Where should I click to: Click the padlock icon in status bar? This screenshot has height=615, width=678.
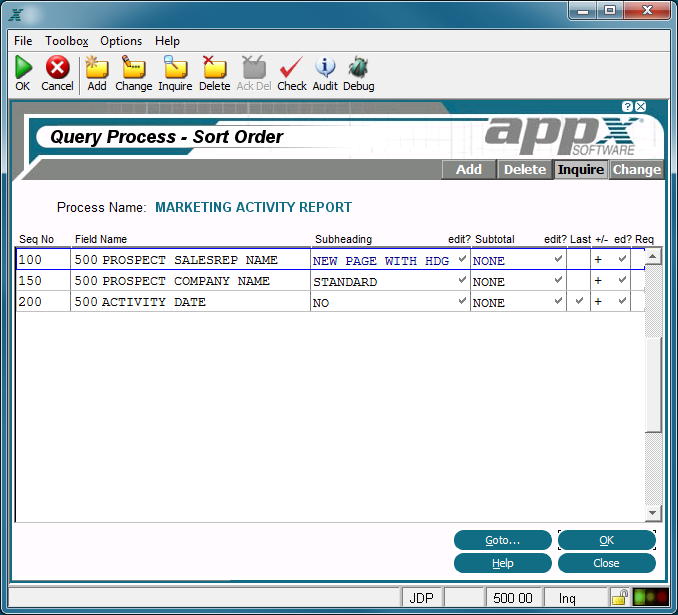coord(620,598)
